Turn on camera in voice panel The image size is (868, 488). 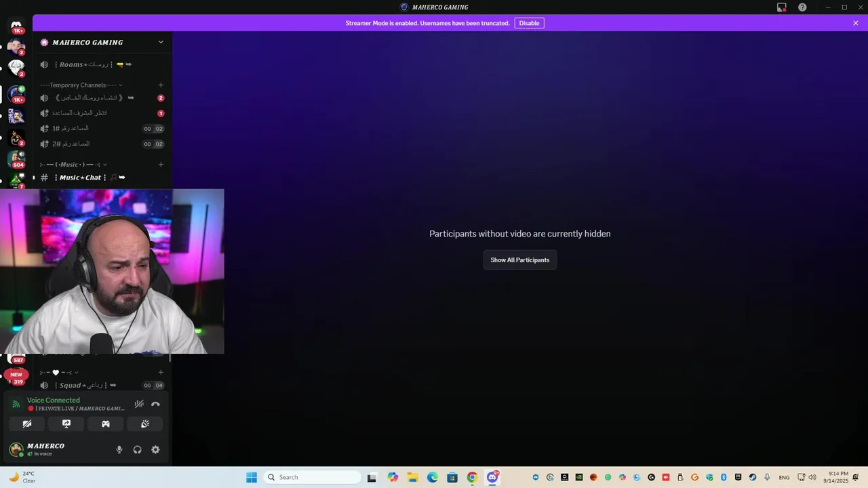27,424
